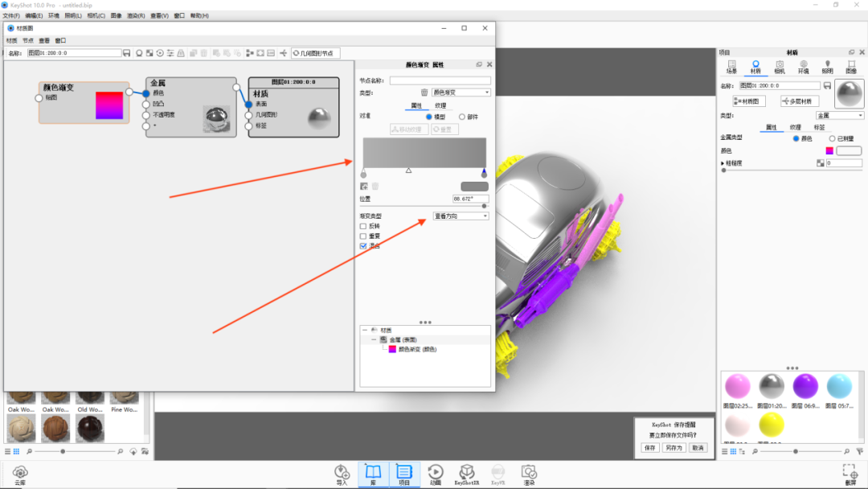Open the 渐变类型 dropdown showing 查看方向

[461, 216]
